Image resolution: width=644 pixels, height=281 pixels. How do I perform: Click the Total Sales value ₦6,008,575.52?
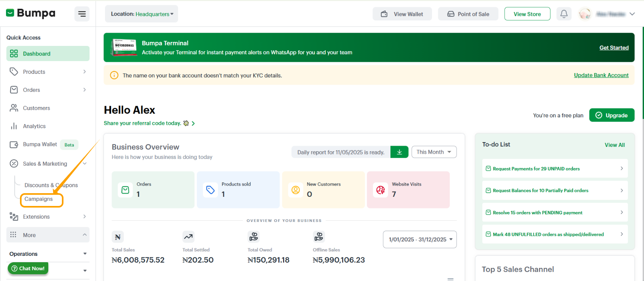(x=138, y=260)
